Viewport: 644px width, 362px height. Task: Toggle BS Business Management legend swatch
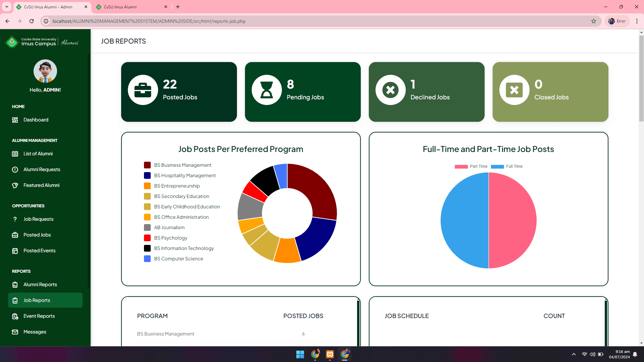tap(147, 165)
